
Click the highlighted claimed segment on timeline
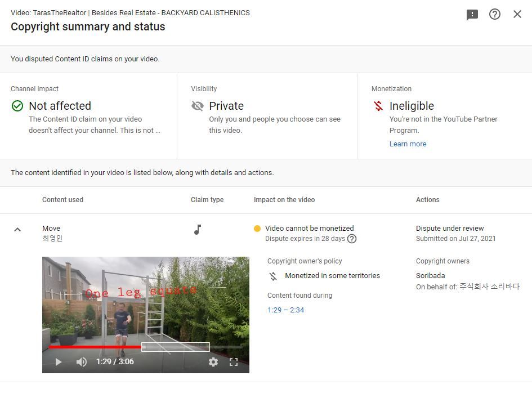176,347
